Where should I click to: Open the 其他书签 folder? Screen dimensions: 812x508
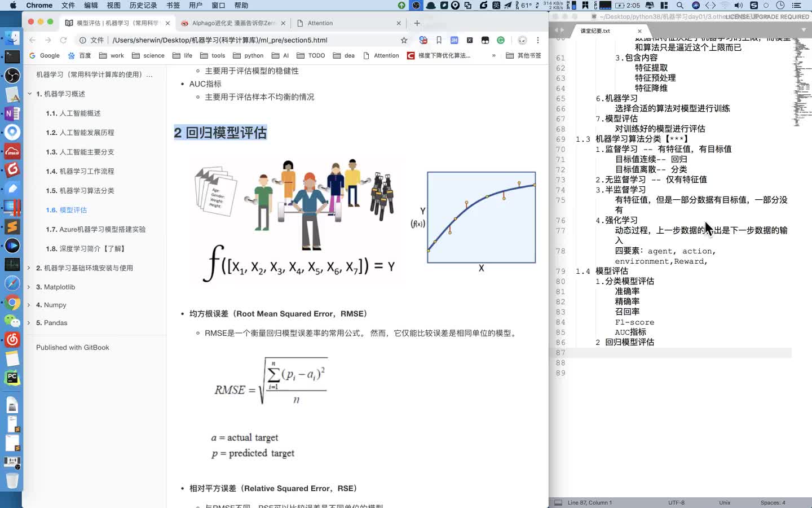pyautogui.click(x=524, y=55)
